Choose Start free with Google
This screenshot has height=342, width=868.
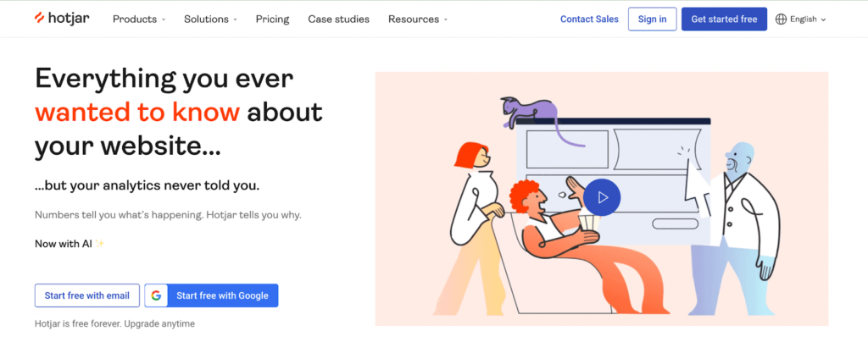(211, 295)
